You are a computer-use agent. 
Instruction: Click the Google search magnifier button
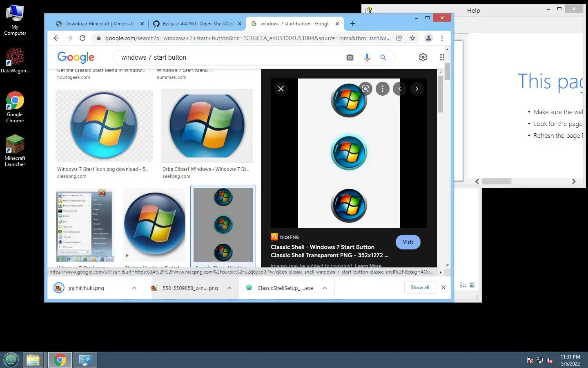pos(383,58)
